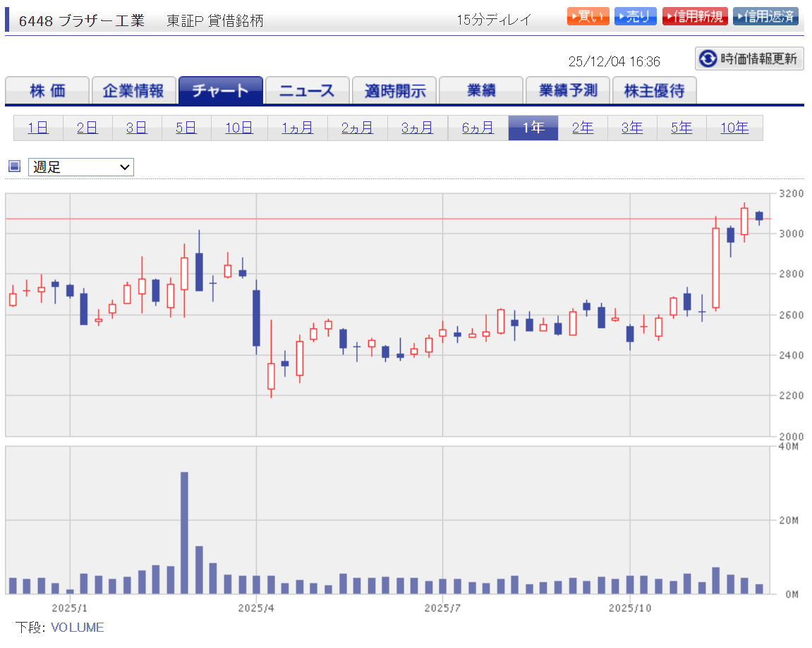This screenshot has height=648, width=812.
Task: Select the 1日 chart period link
Action: [38, 128]
